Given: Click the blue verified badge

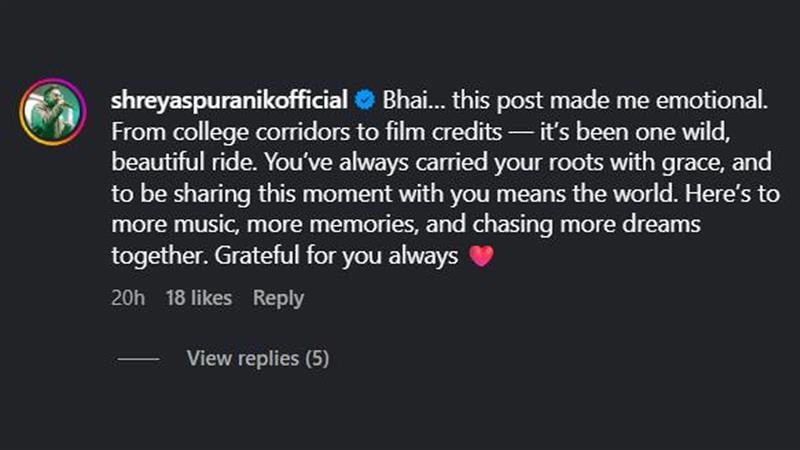Looking at the screenshot, I should (x=366, y=100).
